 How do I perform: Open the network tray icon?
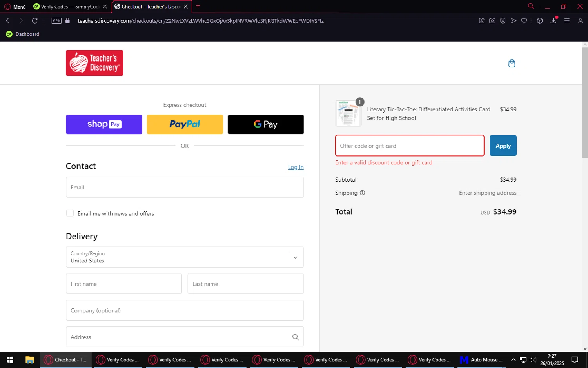523,360
